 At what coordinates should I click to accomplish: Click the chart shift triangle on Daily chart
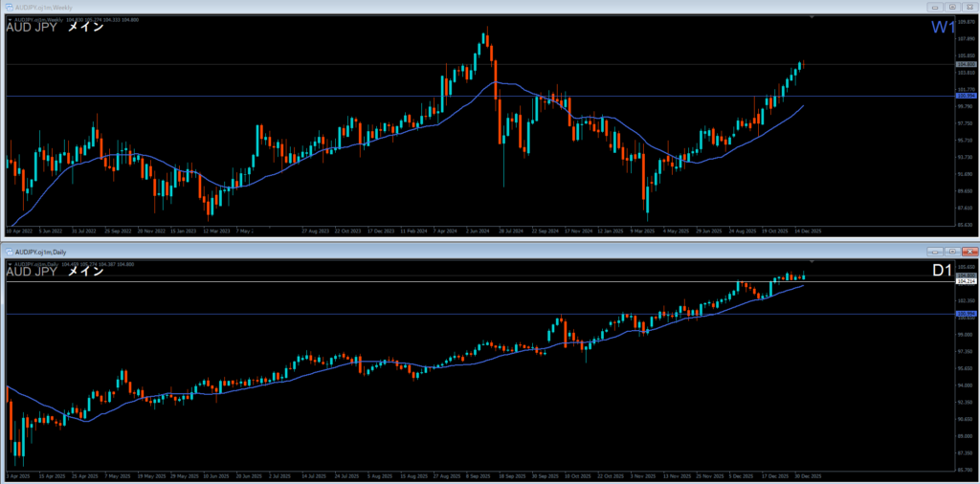tap(812, 261)
